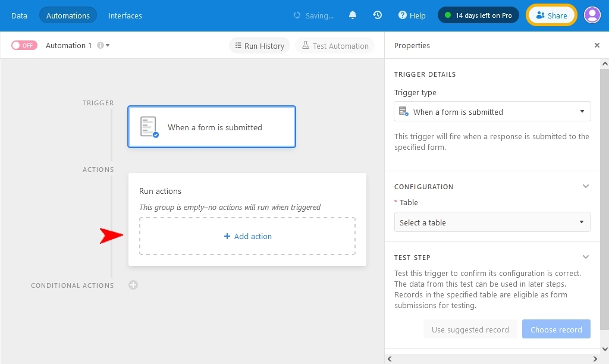Click the Help question mark icon
This screenshot has width=609, height=364.
(402, 15)
